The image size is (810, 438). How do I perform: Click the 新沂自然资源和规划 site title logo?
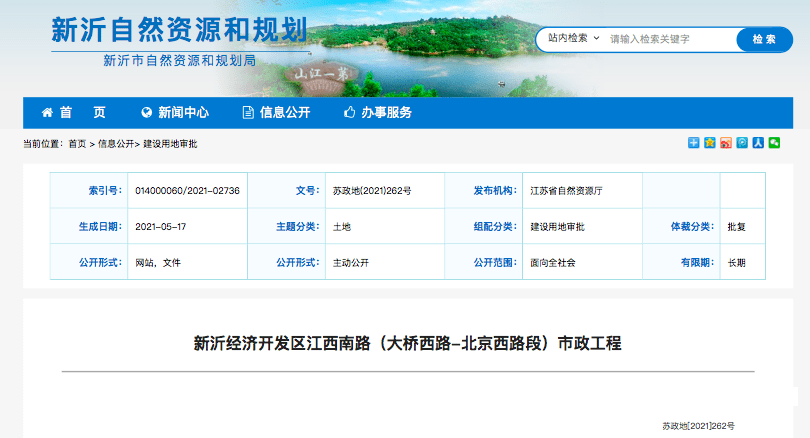[x=178, y=31]
